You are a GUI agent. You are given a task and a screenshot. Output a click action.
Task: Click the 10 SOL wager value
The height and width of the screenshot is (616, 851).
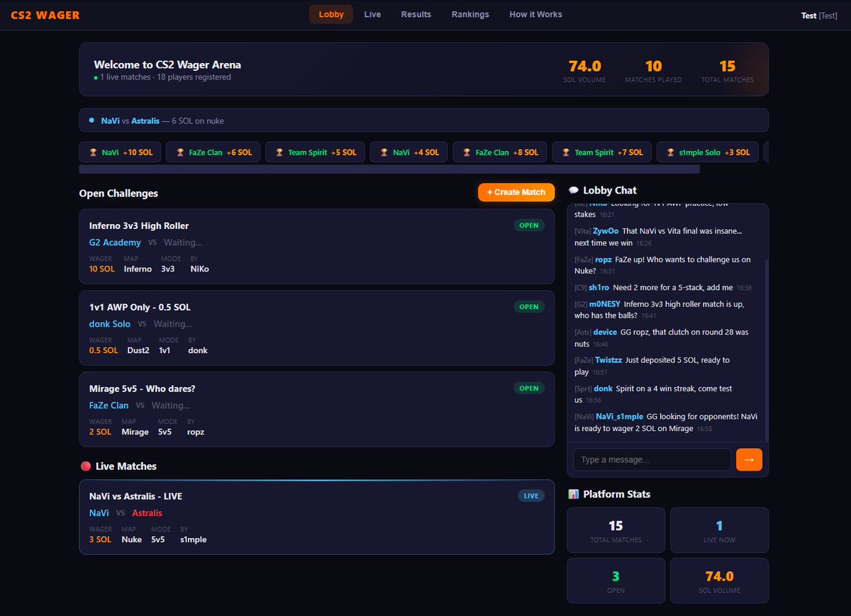coord(102,269)
